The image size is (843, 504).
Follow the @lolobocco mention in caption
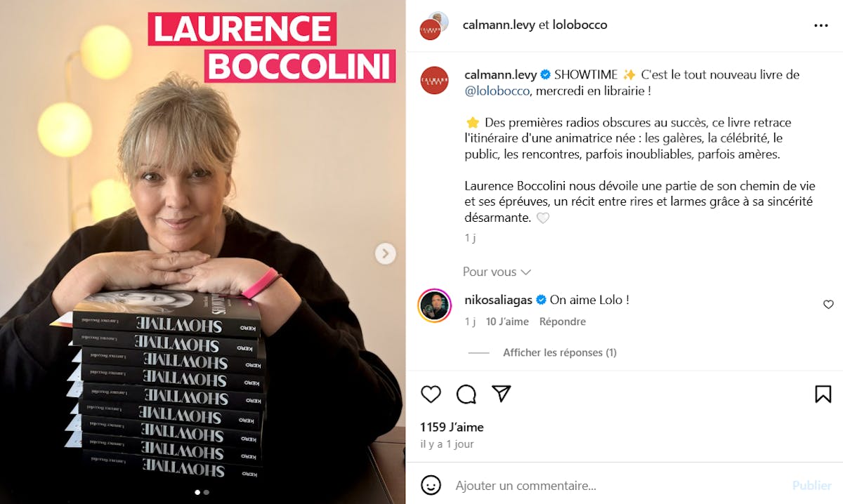click(497, 91)
